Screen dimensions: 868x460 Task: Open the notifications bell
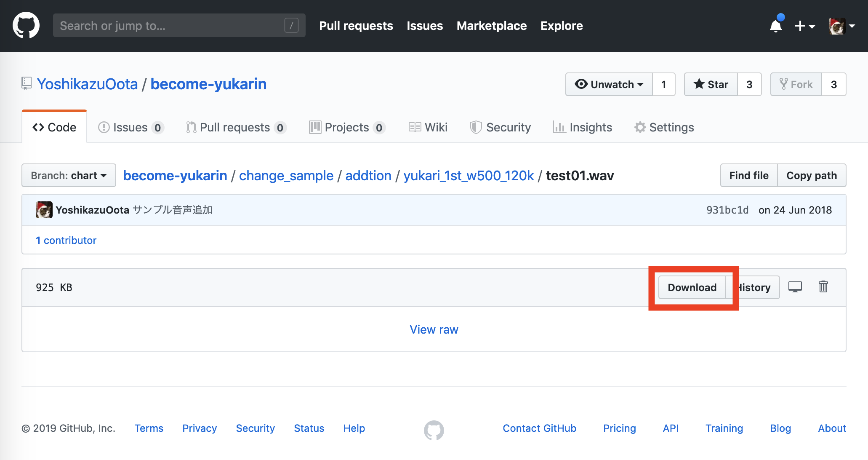[x=775, y=26]
